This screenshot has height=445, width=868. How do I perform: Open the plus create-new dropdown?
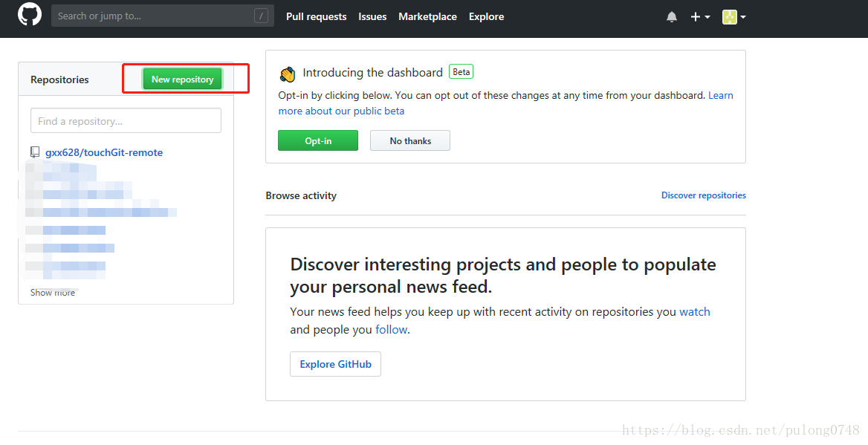point(700,16)
